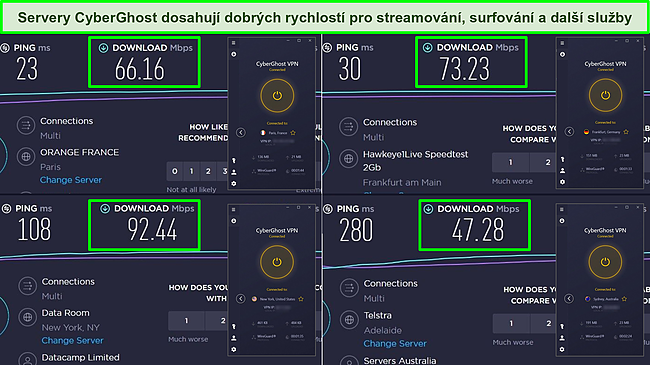Favorite the New York, United States server star
This screenshot has height=365, width=650.
click(x=301, y=299)
